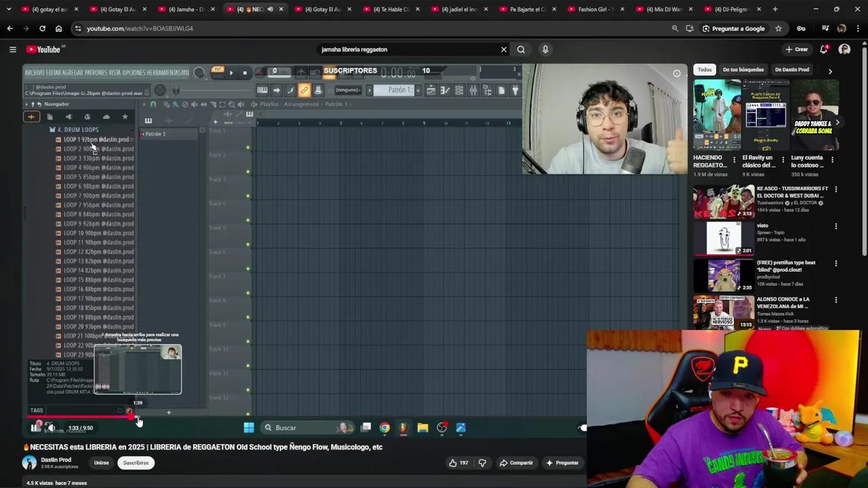The image size is (868, 488).
Task: Switch to the Mix DJ War browser tab
Action: tap(663, 9)
